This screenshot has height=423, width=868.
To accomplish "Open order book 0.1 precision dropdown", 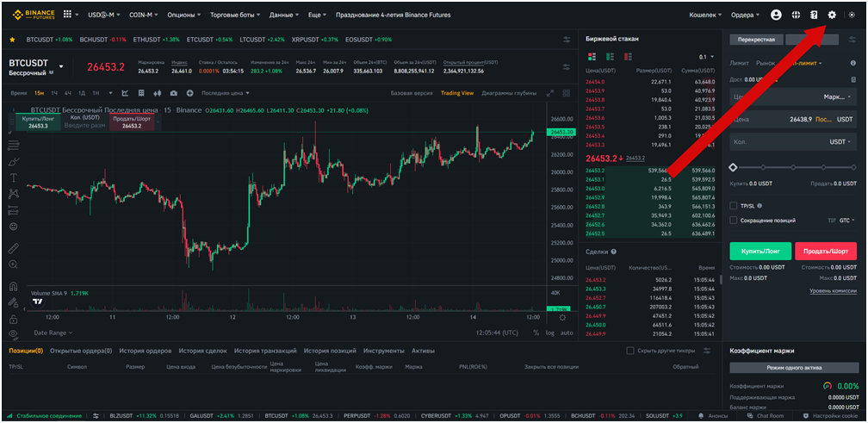I will point(707,57).
